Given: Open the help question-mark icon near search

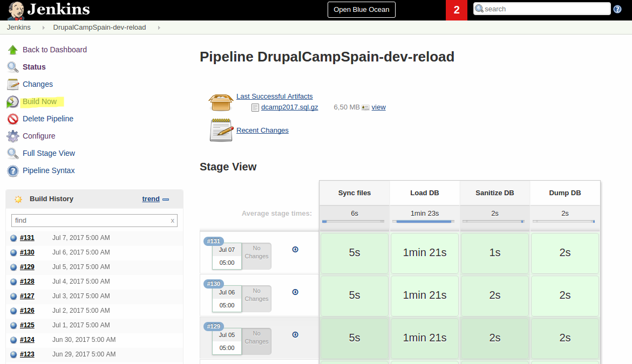Looking at the screenshot, I should pos(617,9).
